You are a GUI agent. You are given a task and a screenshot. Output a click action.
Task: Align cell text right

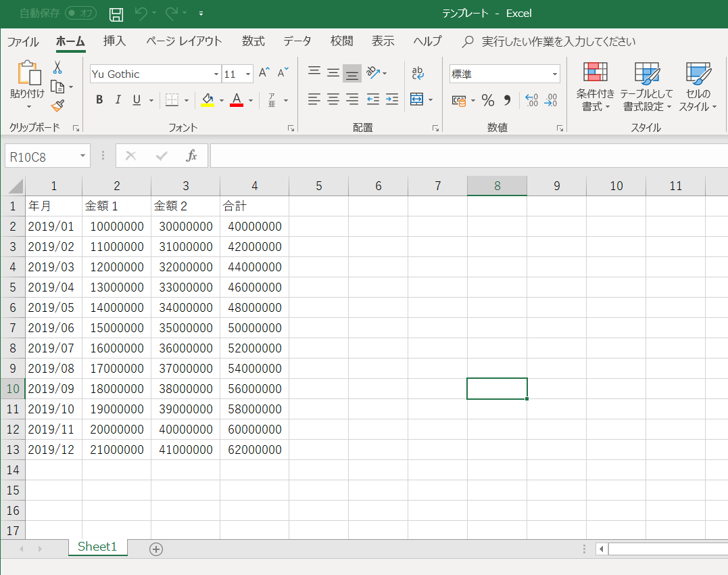(x=352, y=99)
